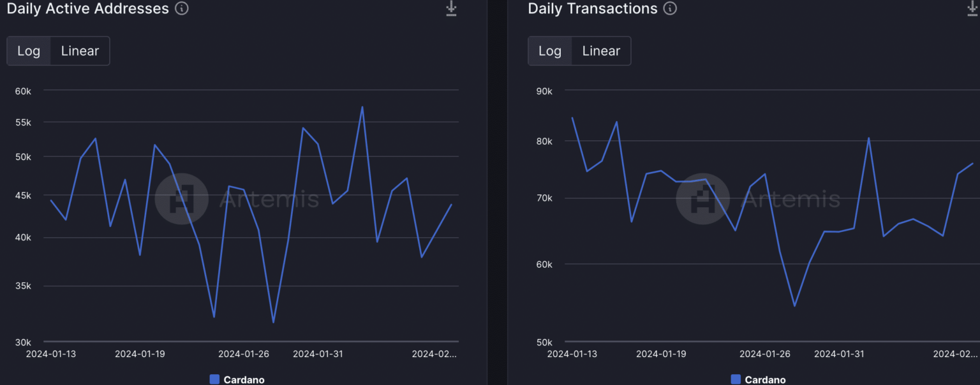Toggle Cardano series swatch under Active Addresses chart
The image size is (980, 385).
tap(215, 379)
